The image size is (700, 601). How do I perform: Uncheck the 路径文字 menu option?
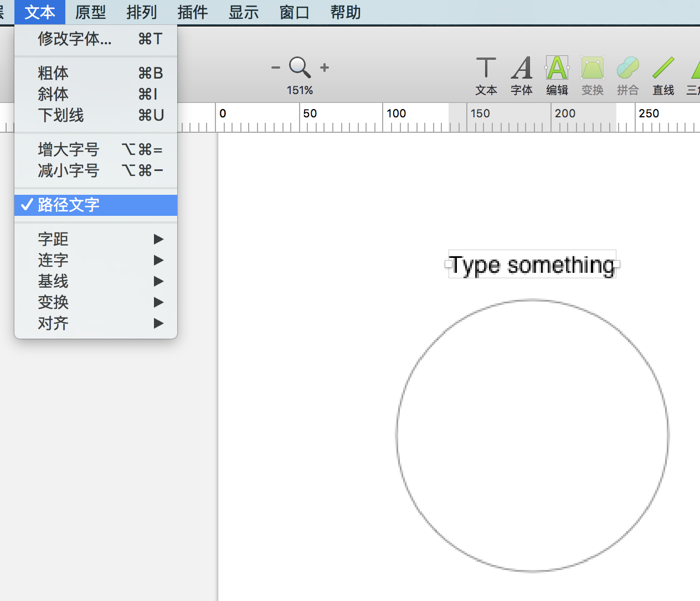[69, 205]
